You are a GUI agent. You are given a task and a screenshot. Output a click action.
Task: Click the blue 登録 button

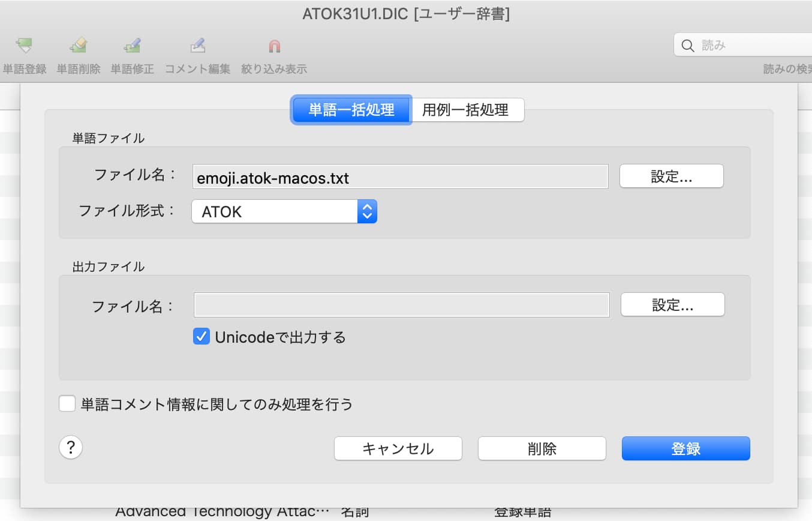685,448
